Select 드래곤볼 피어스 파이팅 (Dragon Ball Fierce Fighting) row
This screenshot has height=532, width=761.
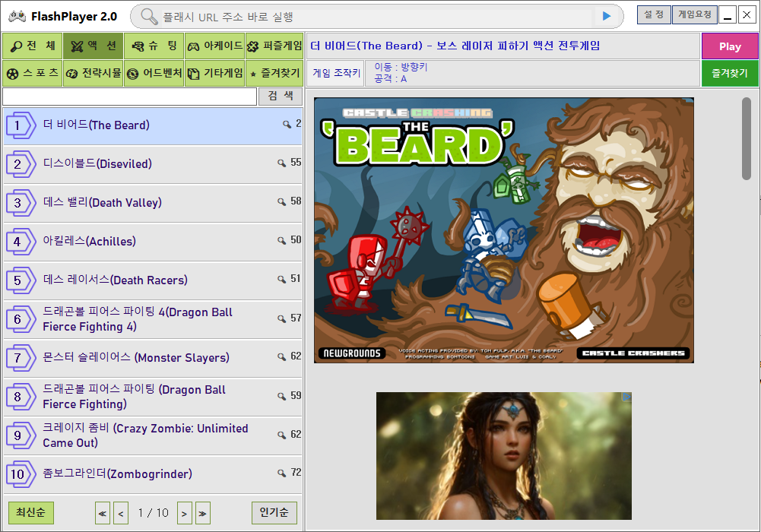[x=152, y=397]
